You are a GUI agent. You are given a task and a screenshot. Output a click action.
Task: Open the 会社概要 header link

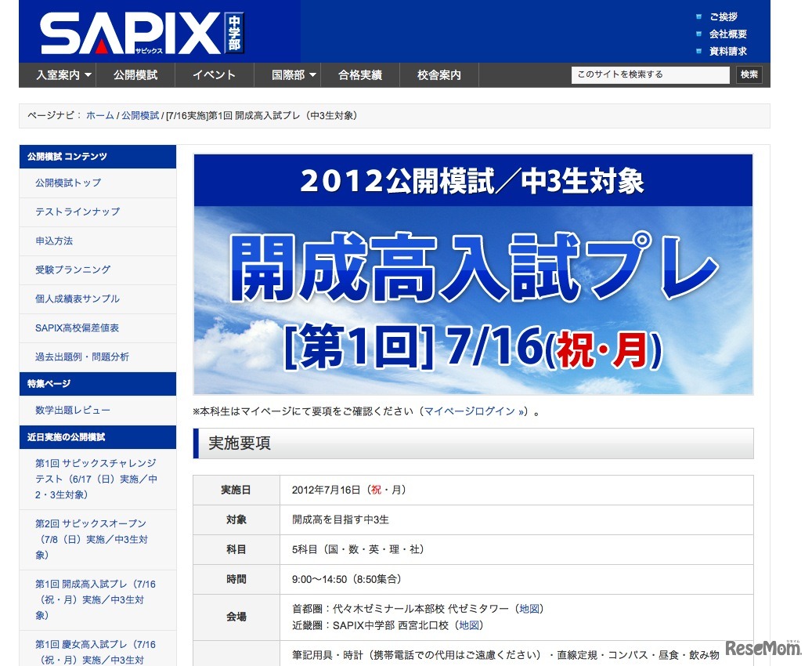(727, 34)
